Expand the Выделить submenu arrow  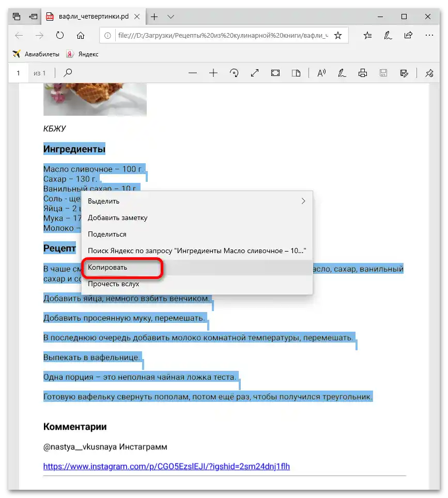[303, 201]
